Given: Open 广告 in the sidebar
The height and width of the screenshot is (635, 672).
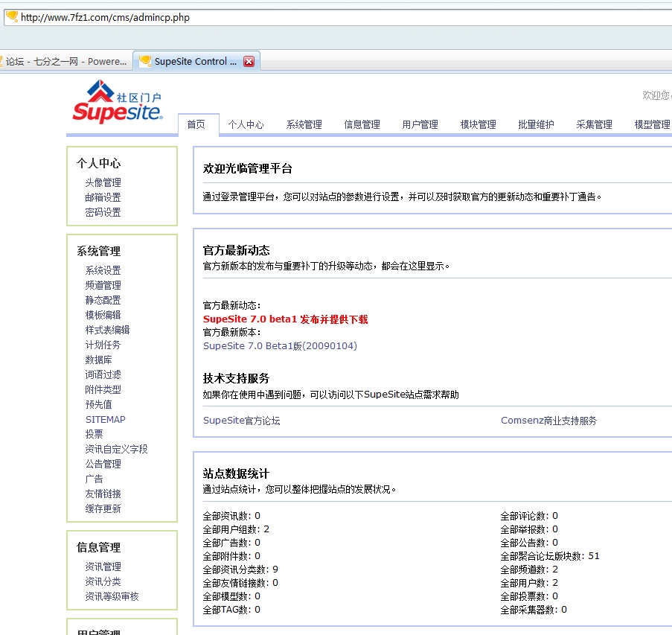Looking at the screenshot, I should (x=94, y=479).
